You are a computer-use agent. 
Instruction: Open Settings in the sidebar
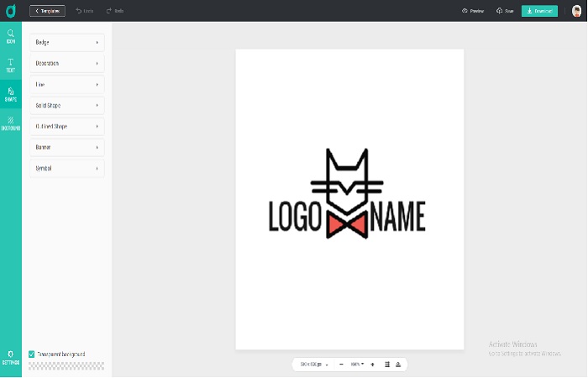10,358
